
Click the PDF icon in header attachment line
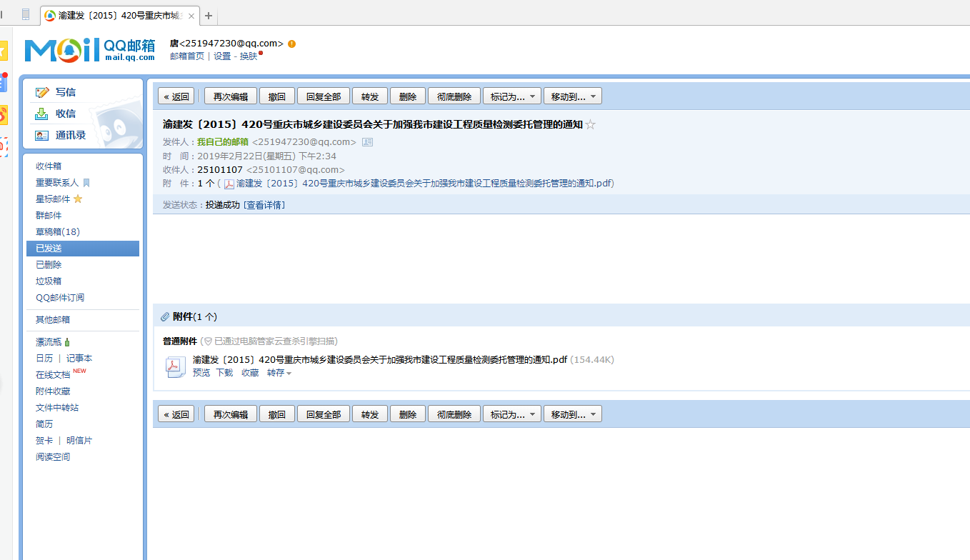(x=229, y=184)
